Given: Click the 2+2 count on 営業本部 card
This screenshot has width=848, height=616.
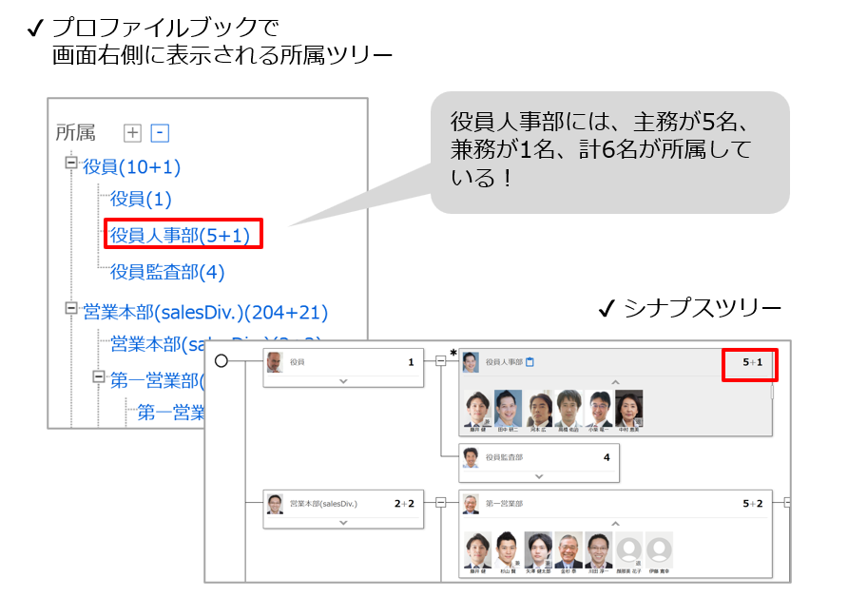Looking at the screenshot, I should [x=405, y=504].
